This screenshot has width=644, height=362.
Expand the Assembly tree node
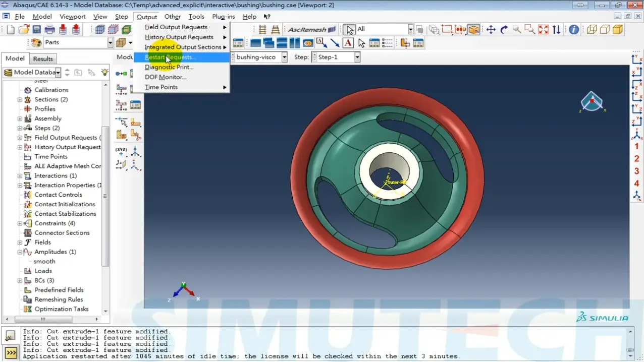pos(20,119)
